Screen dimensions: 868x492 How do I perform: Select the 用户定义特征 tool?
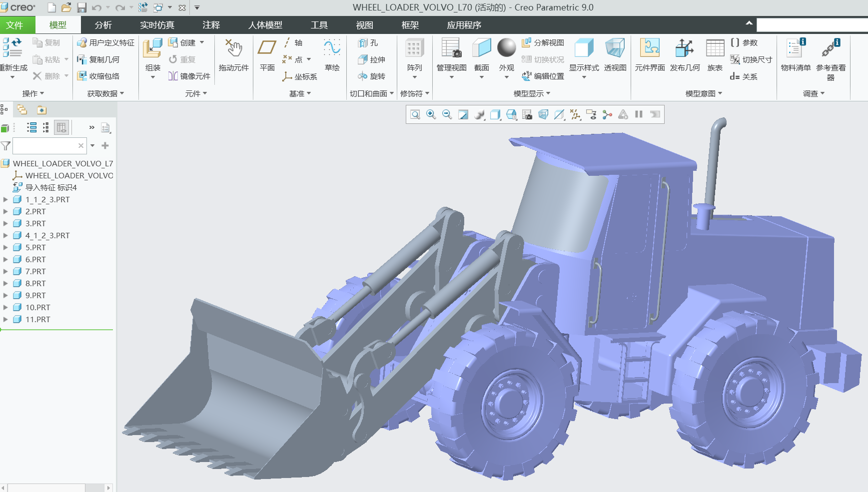[x=105, y=43]
